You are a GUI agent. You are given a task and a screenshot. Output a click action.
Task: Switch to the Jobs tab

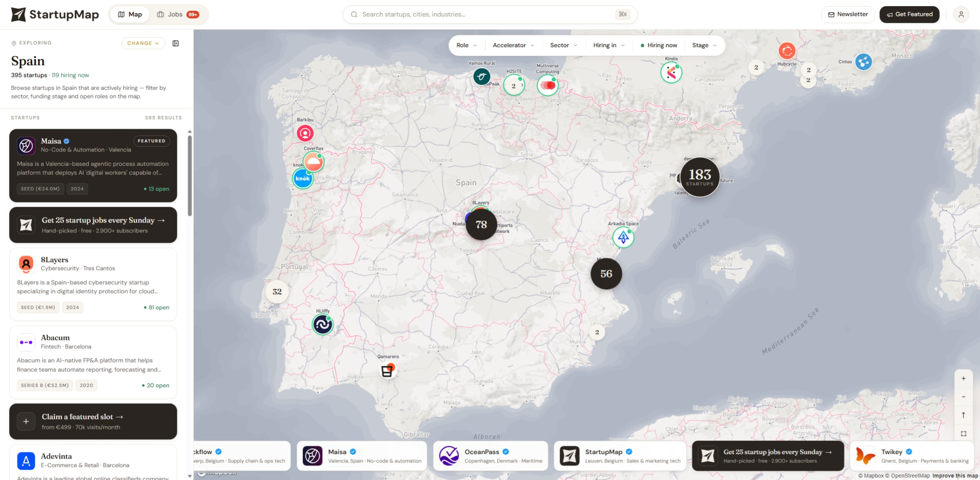tap(178, 14)
